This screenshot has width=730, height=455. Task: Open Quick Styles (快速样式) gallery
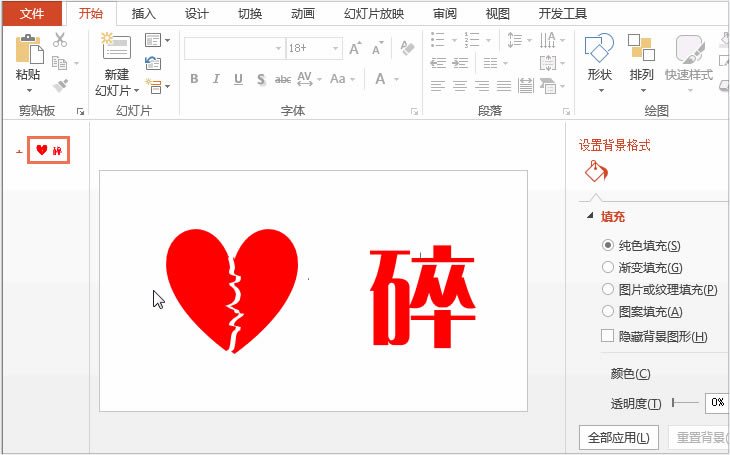coord(689,61)
